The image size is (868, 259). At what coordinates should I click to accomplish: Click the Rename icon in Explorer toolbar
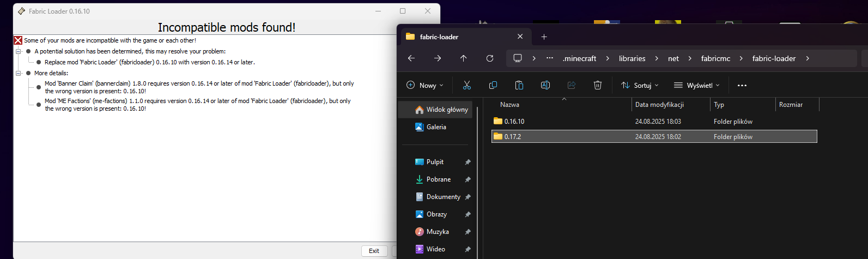[545, 85]
